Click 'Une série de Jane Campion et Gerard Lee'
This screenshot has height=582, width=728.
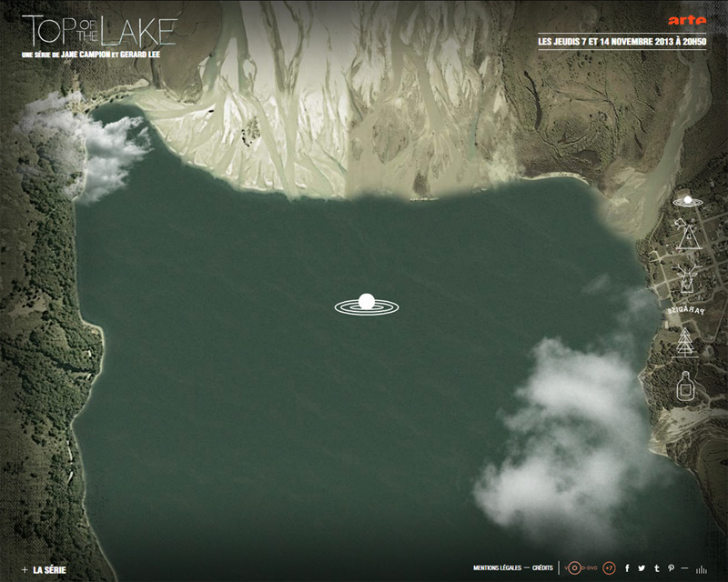point(91,55)
